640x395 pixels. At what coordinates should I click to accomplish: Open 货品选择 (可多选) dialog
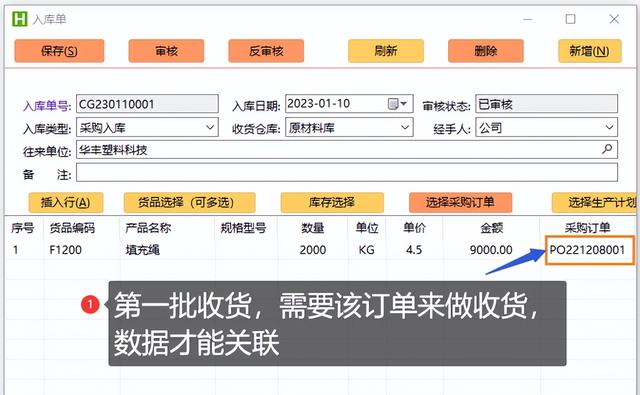pyautogui.click(x=190, y=202)
